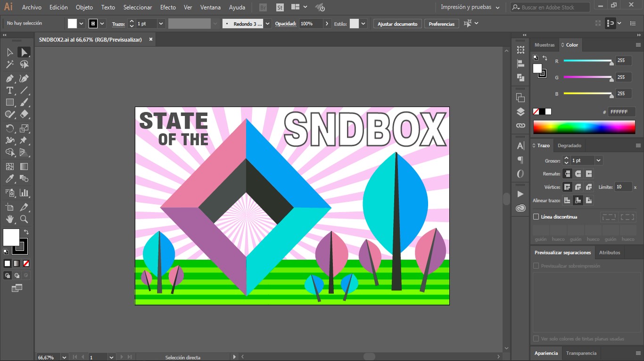The height and width of the screenshot is (361, 644).
Task: Select the Eyedropper tool
Action: [x=9, y=179]
